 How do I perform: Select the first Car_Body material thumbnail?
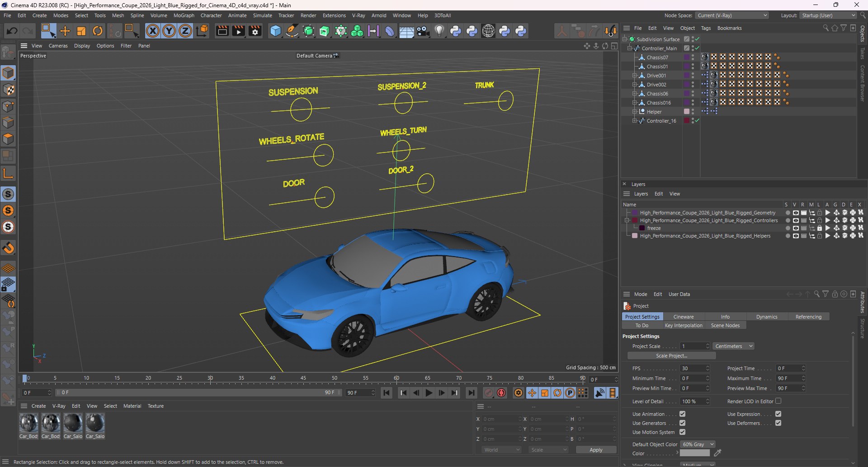[28, 423]
